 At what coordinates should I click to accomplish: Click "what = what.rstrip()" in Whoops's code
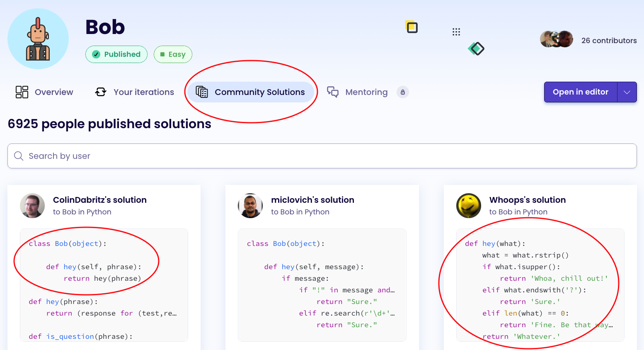(x=525, y=255)
